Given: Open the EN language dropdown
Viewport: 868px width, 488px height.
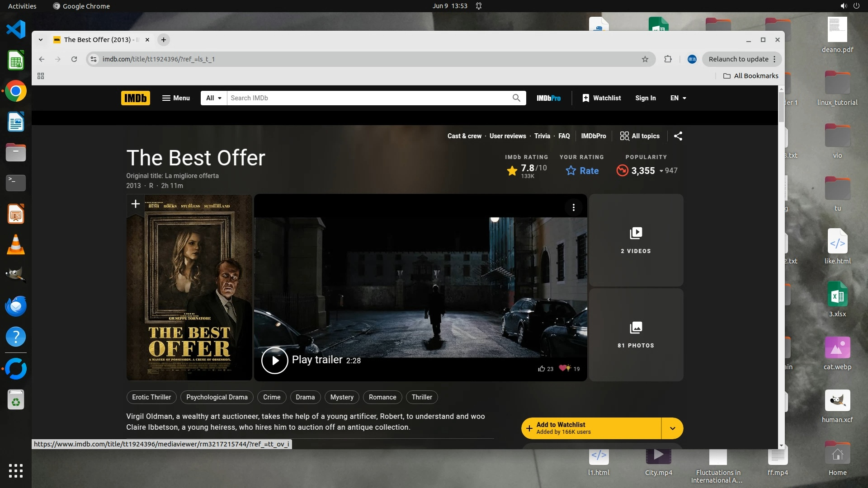Looking at the screenshot, I should 678,98.
